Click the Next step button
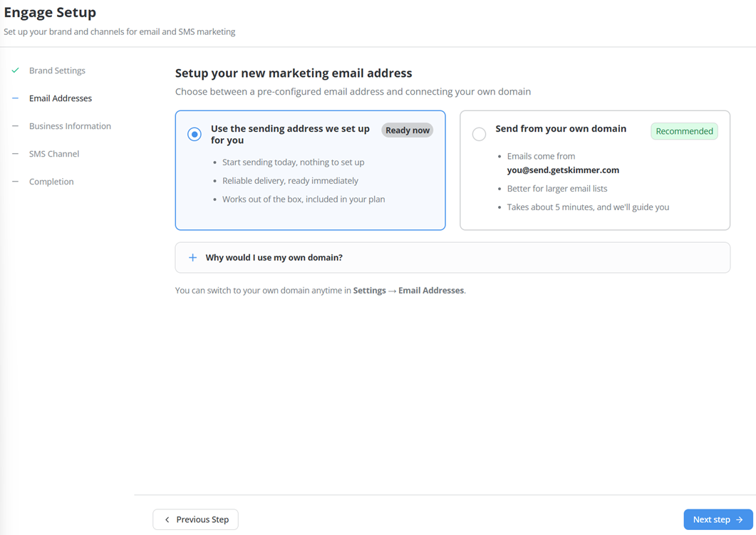 [718, 519]
